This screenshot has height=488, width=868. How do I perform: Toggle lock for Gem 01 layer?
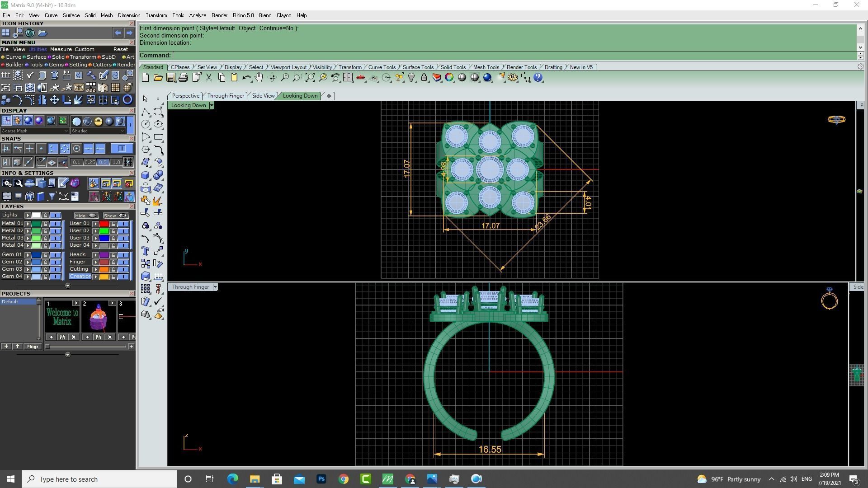coord(45,255)
